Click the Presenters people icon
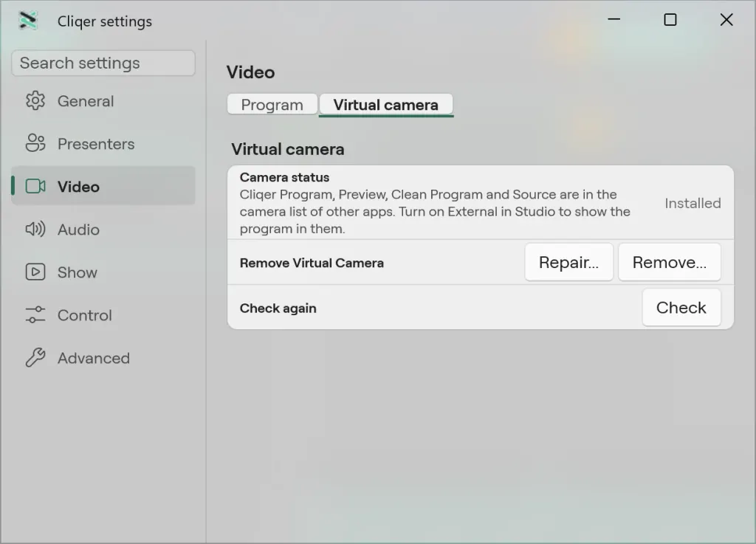 tap(35, 144)
